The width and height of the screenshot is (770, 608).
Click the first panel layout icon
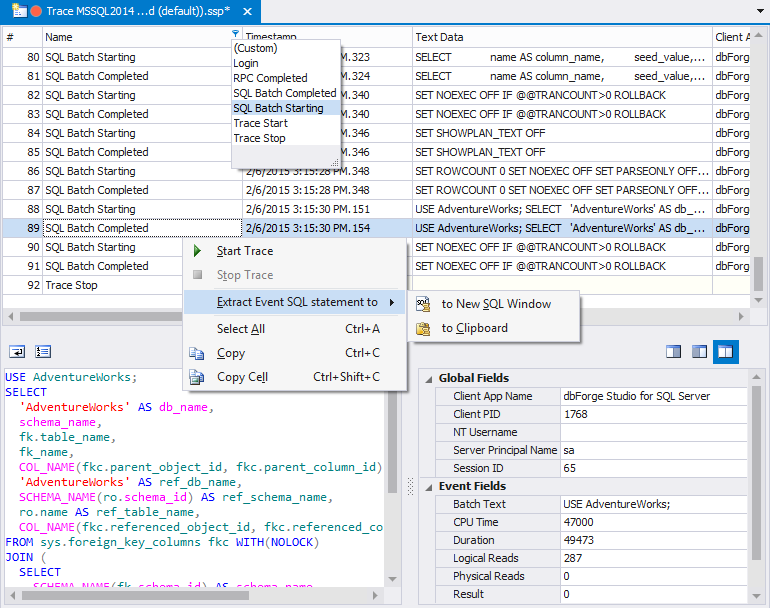(673, 352)
